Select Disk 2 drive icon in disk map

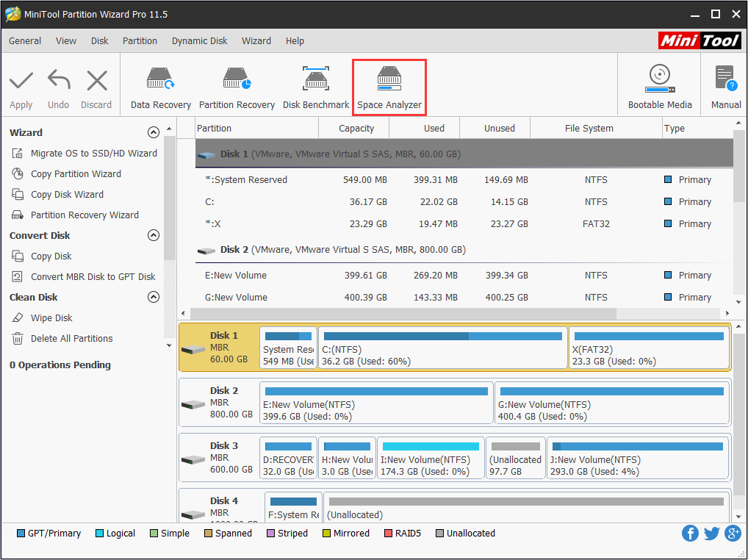click(x=193, y=404)
